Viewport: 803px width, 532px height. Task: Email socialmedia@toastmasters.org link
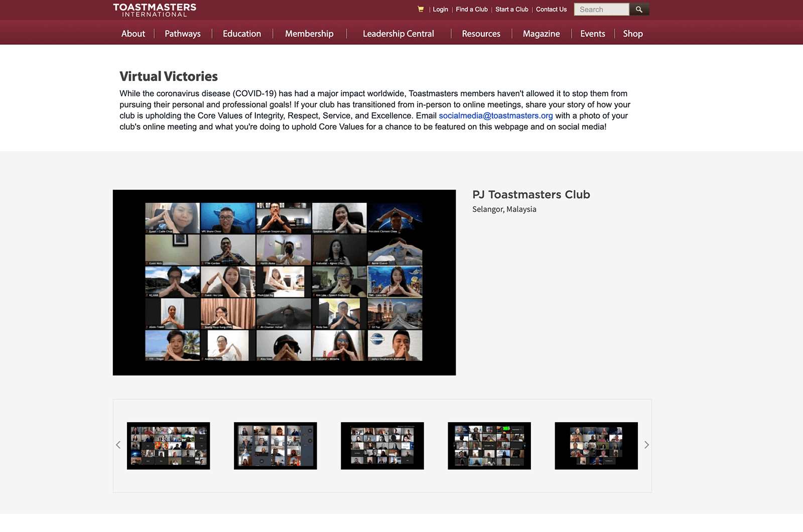pos(496,115)
